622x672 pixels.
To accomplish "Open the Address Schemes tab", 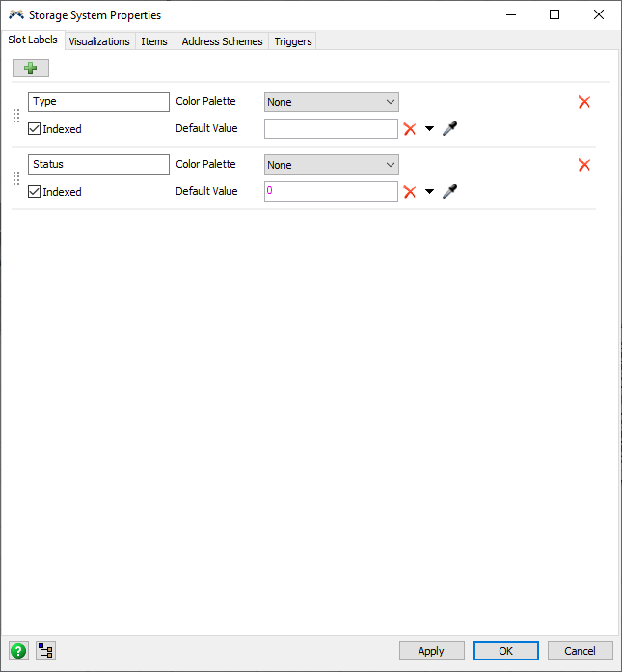I will [222, 41].
